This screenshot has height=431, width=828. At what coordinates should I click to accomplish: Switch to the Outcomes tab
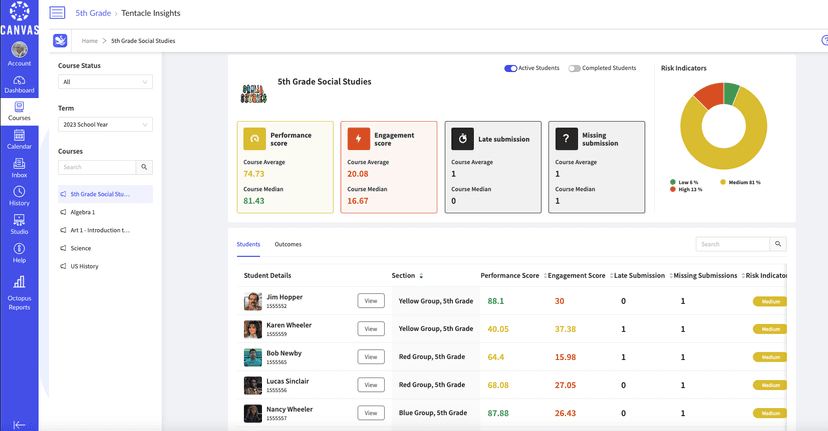[x=288, y=244]
